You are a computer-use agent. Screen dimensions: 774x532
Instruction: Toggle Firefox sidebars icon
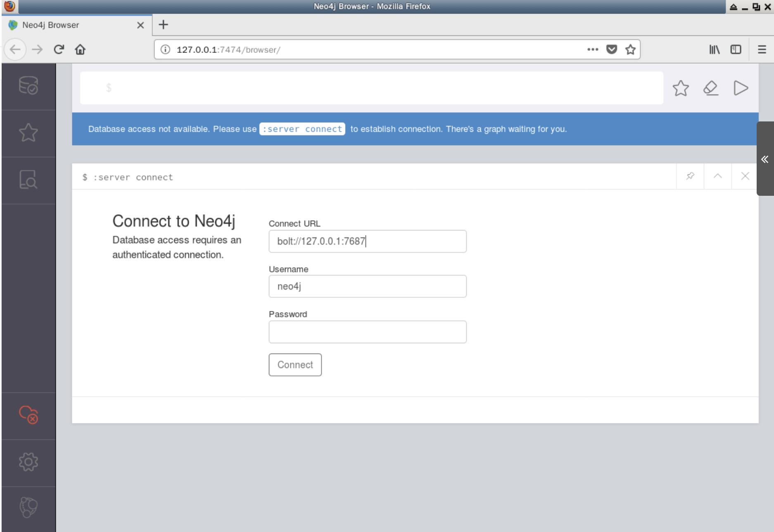[736, 50]
